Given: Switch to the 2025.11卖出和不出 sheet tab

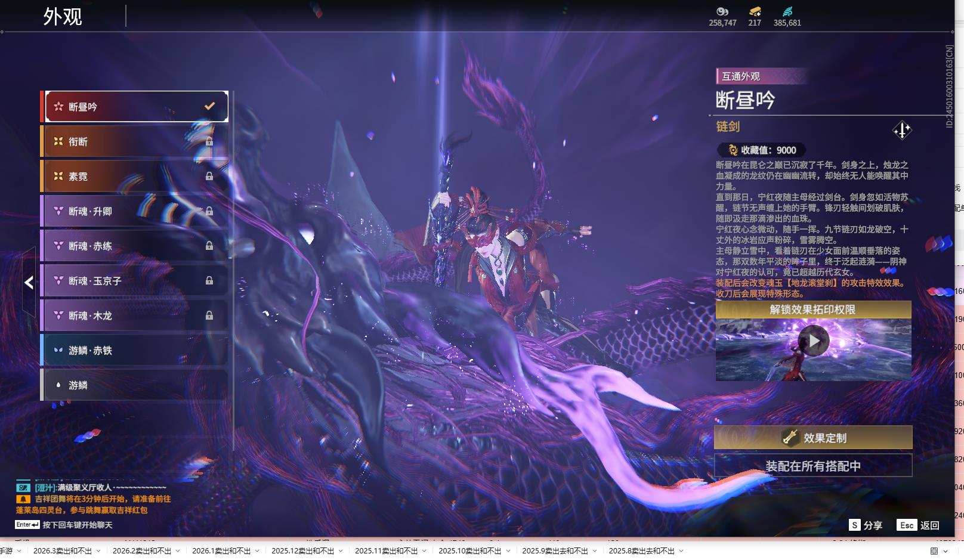Looking at the screenshot, I should 387,551.
